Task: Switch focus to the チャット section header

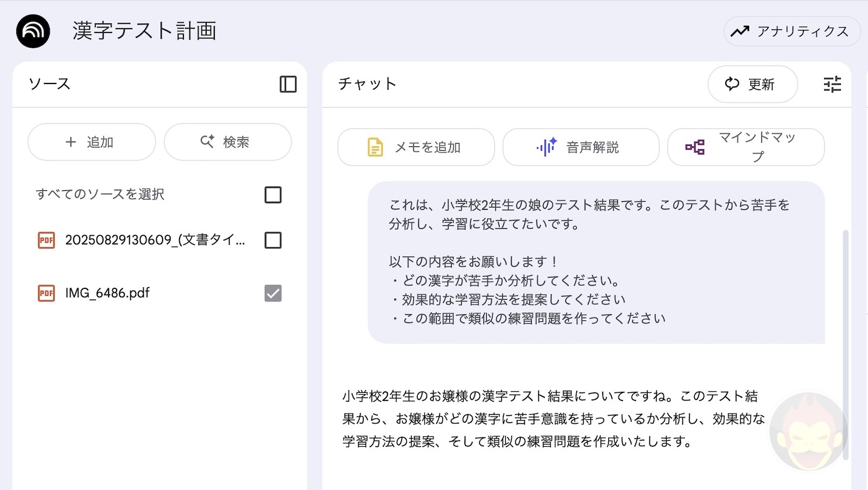Action: (x=366, y=84)
